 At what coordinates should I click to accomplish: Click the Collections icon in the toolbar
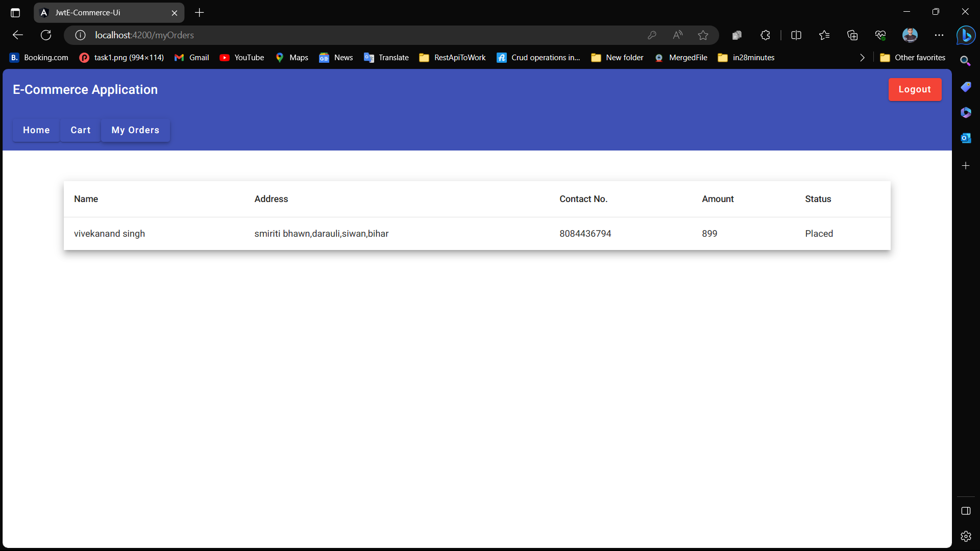[852, 35]
